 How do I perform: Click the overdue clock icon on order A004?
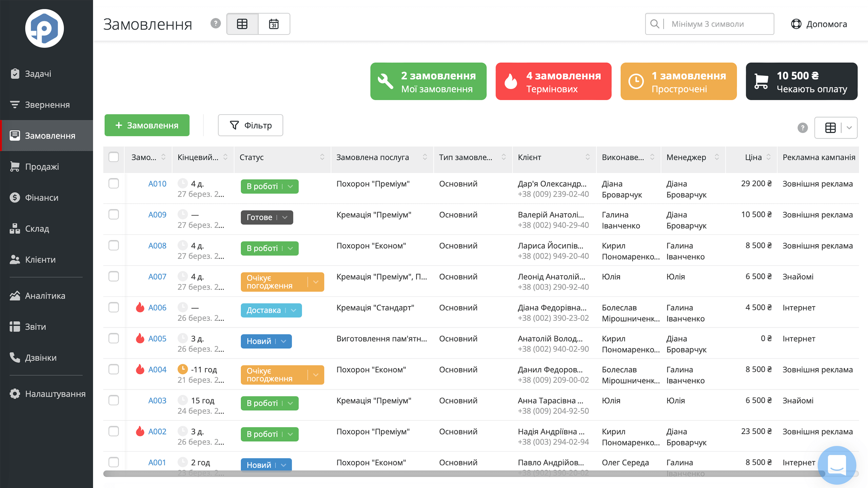(x=183, y=369)
